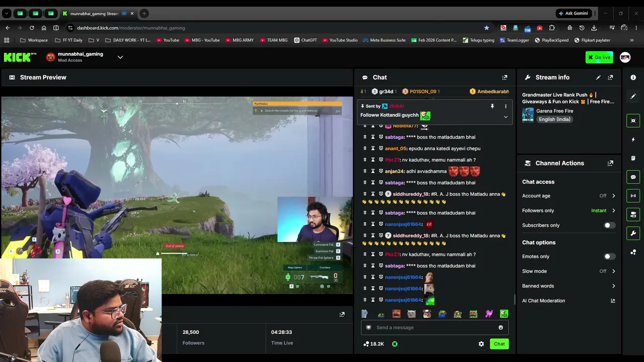Click the gr34d leaderboard entry
Image resolution: width=644 pixels, height=362 pixels.
point(384,92)
